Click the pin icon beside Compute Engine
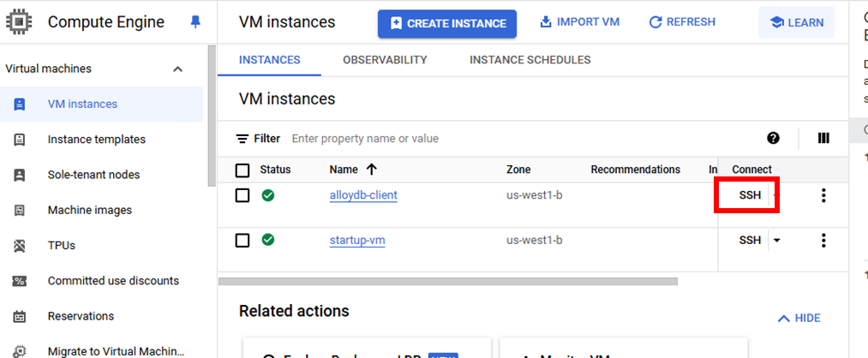 tap(195, 22)
